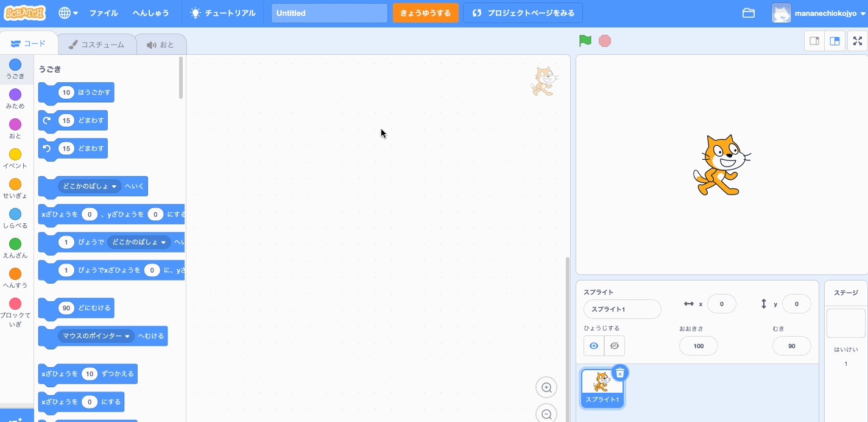Open the マウスのポインター dropdown
This screenshot has height=422, width=868.
127,336
